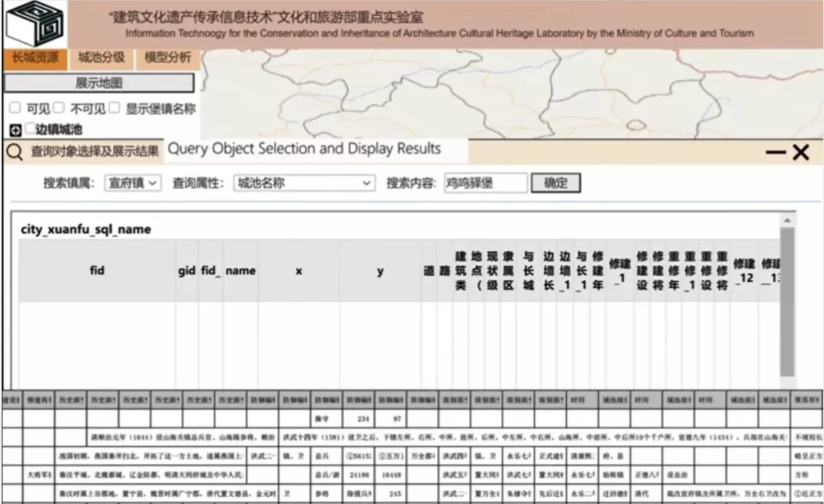
Task: Click the 确定 confirm button
Action: coord(555,183)
